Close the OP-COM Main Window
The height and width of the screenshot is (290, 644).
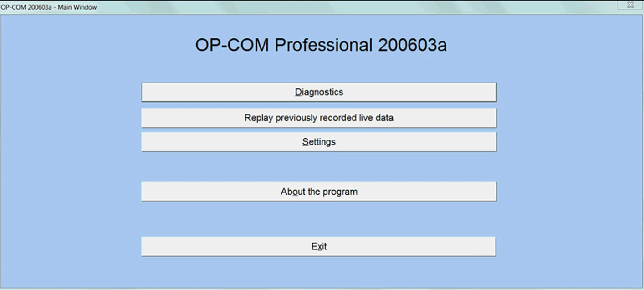point(630,5)
